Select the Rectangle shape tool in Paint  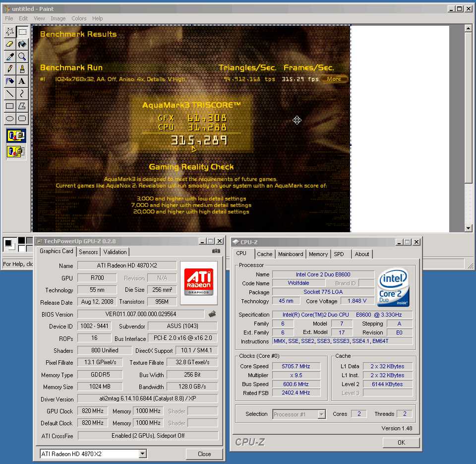[10, 106]
